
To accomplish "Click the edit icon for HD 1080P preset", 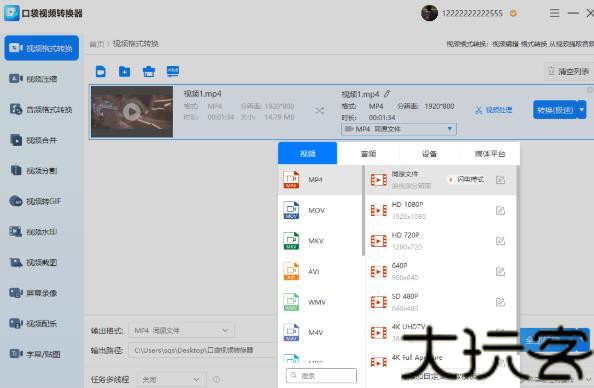I will tap(500, 210).
